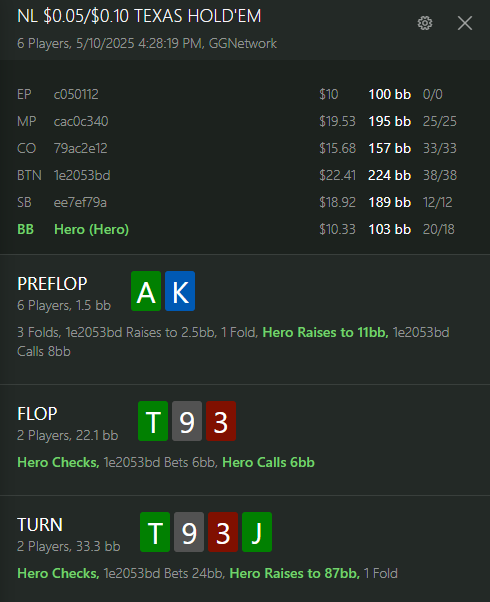Click the FLOP section heading

click(x=37, y=414)
